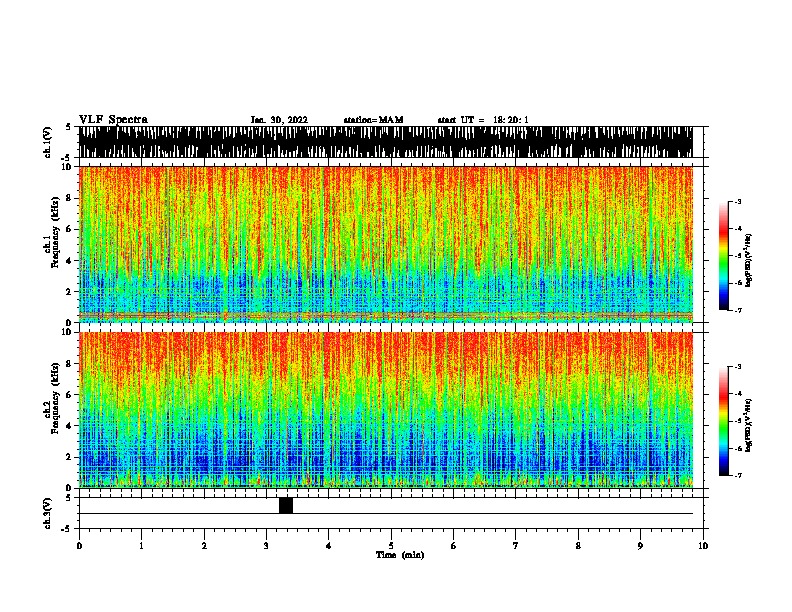
Task: Click time axis tick label 9
Action: pos(640,546)
